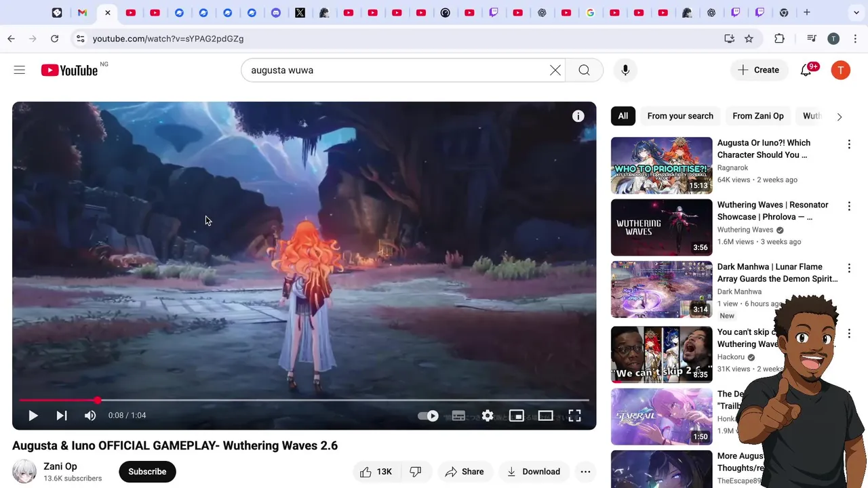Mute the video volume speaker icon
The height and width of the screenshot is (488, 868).
90,415
